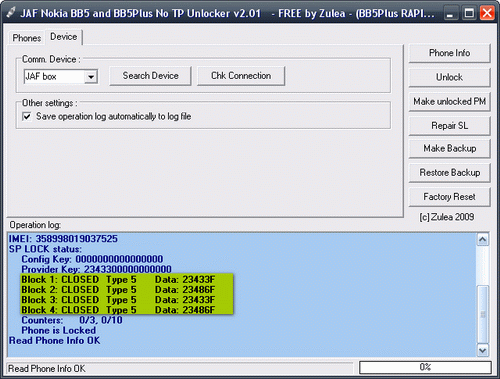Switch to the Phones tab

tap(26, 38)
